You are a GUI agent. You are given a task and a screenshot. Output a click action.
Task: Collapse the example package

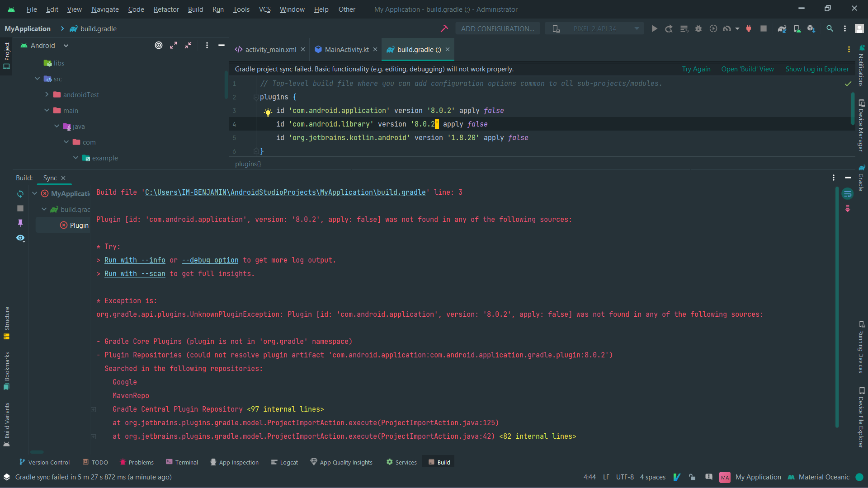[75, 158]
